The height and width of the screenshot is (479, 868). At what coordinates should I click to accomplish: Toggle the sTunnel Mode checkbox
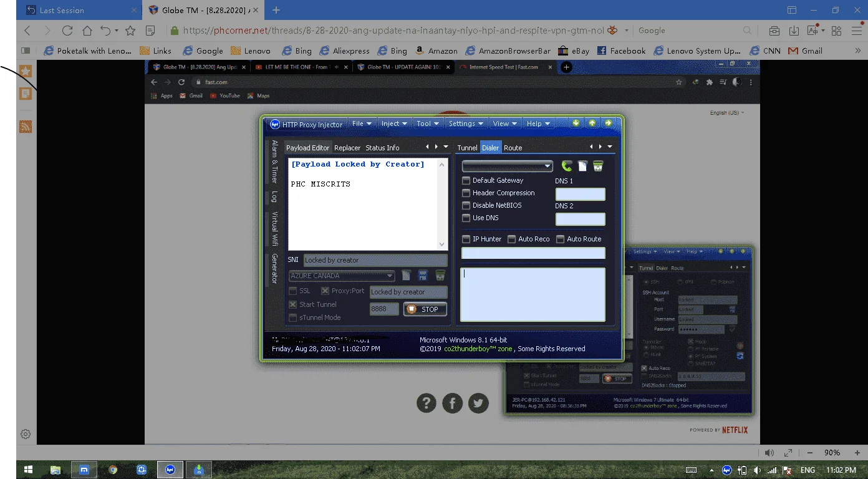click(292, 317)
